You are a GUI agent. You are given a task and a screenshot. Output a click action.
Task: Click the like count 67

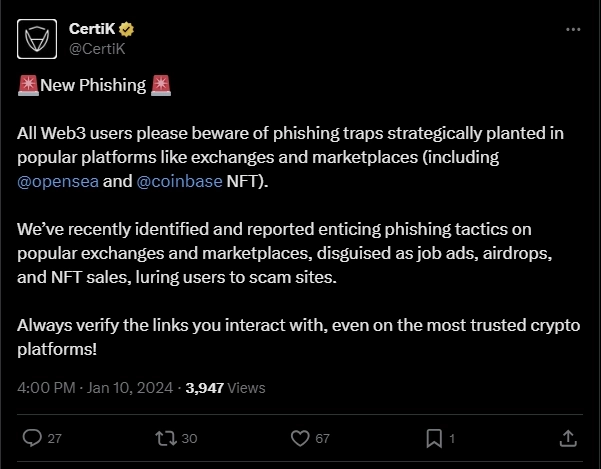click(322, 438)
